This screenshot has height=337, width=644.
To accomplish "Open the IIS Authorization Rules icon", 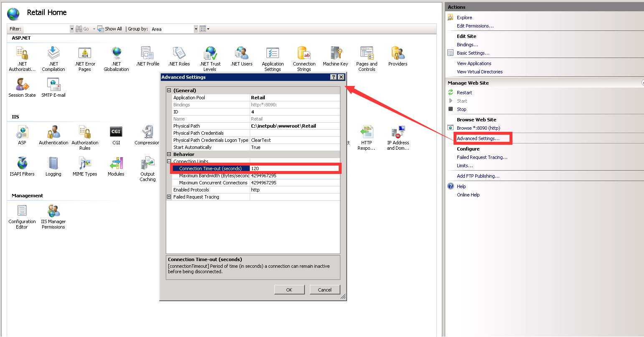I will [x=85, y=138].
